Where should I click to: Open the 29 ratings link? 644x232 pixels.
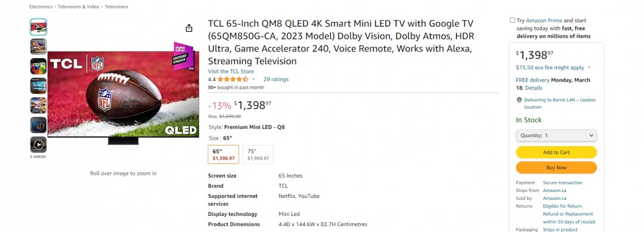coord(276,79)
